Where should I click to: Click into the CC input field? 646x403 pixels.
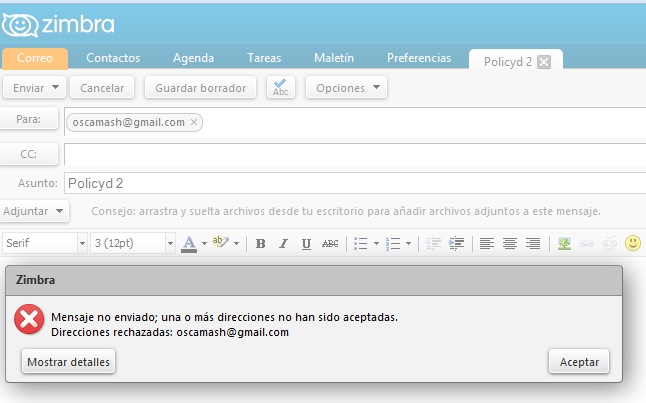click(x=355, y=155)
